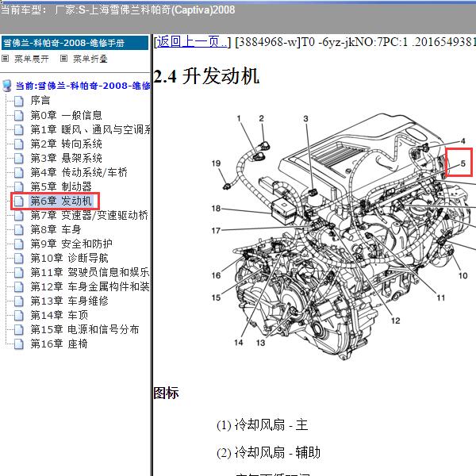Click the page icon beside 第3章

point(19,158)
